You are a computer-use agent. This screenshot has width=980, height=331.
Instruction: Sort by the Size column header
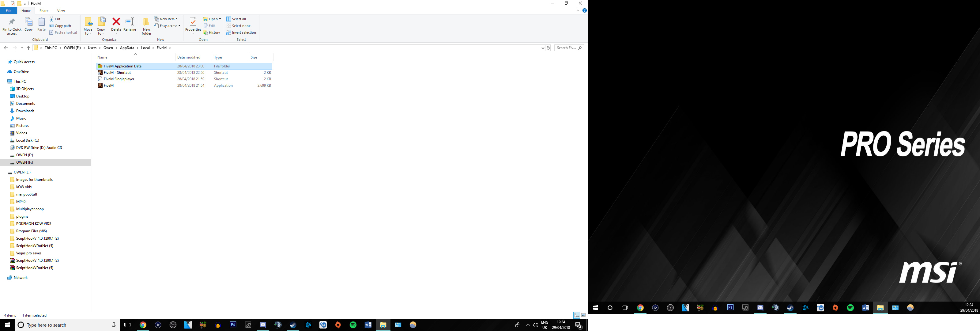pyautogui.click(x=260, y=58)
